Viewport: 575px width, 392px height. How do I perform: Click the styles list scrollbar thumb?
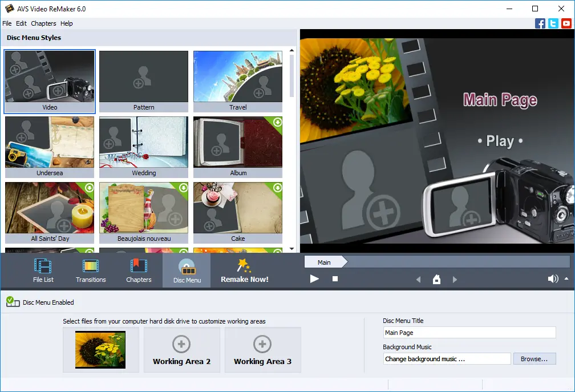pyautogui.click(x=292, y=75)
